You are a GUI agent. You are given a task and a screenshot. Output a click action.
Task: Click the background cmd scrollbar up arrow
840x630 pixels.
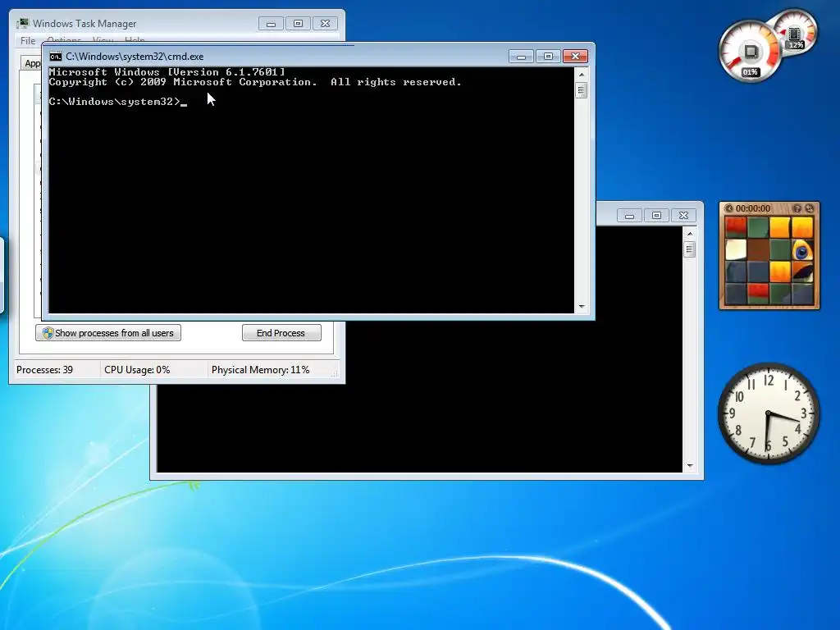pyautogui.click(x=690, y=234)
